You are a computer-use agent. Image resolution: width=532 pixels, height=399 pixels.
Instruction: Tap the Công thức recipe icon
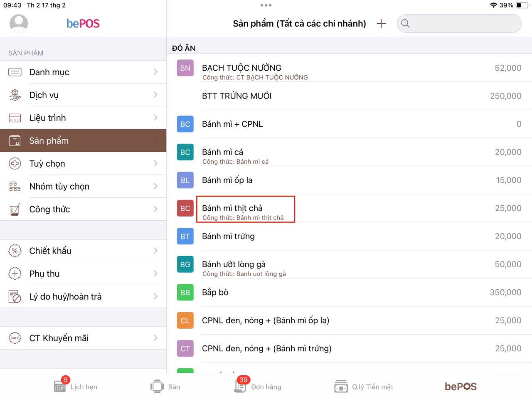[15, 209]
